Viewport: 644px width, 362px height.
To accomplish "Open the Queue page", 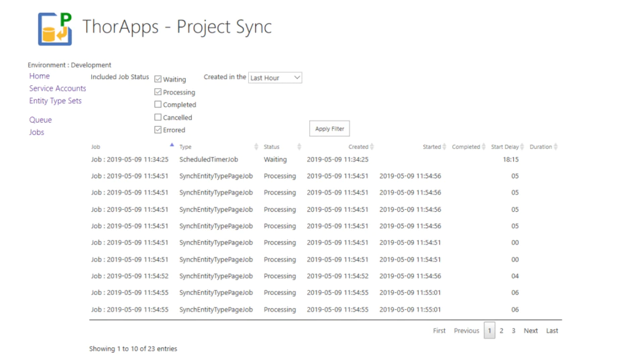I will click(40, 120).
